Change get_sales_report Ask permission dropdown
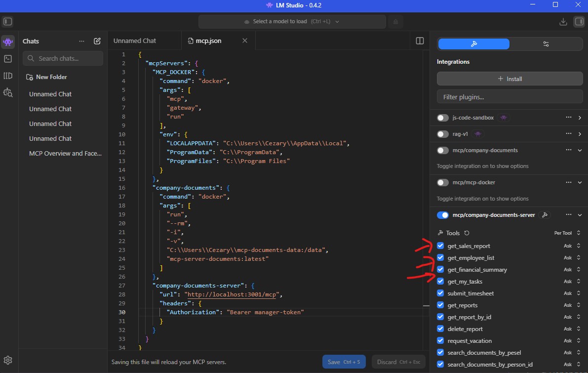Viewport: 588px width, 373px height. [572, 246]
